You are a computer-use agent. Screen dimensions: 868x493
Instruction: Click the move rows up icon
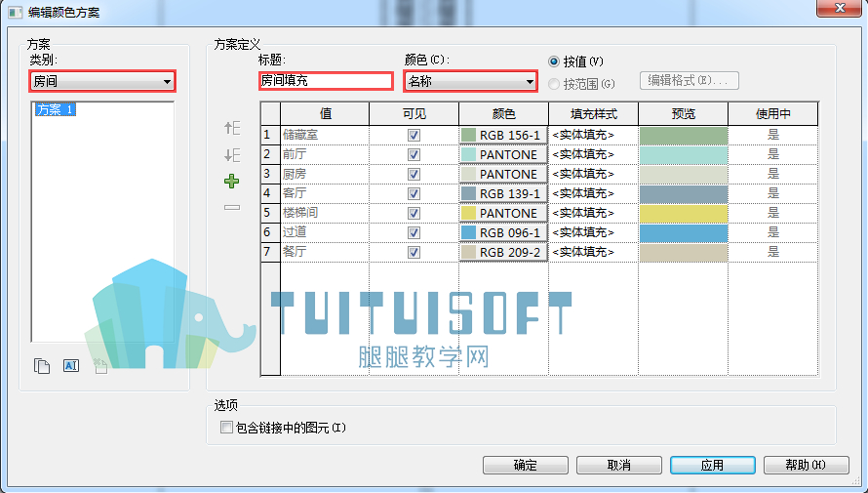(x=232, y=128)
